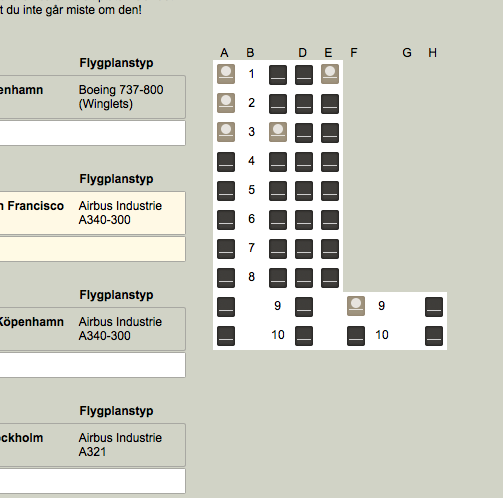Pick seat H in row 10

pos(434,336)
